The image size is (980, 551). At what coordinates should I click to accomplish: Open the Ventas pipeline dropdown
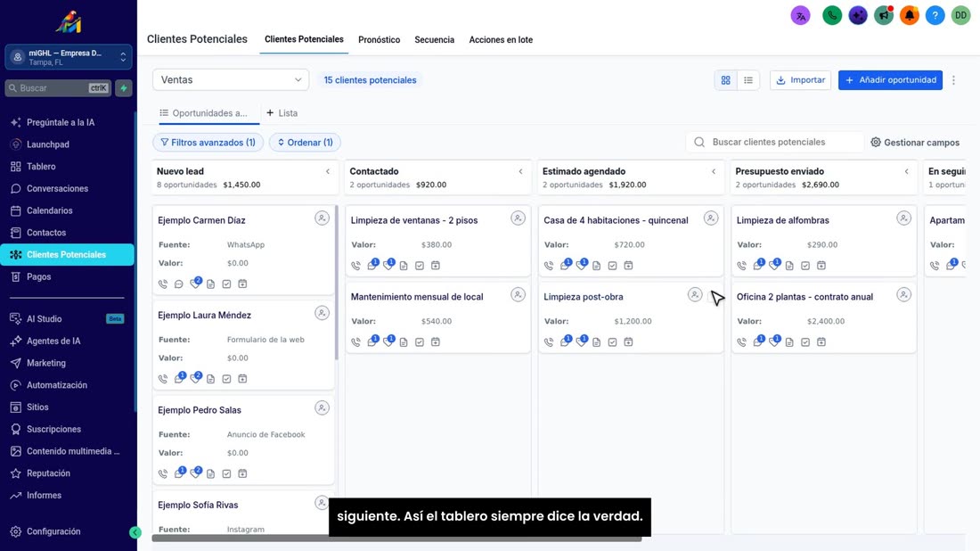pyautogui.click(x=231, y=80)
